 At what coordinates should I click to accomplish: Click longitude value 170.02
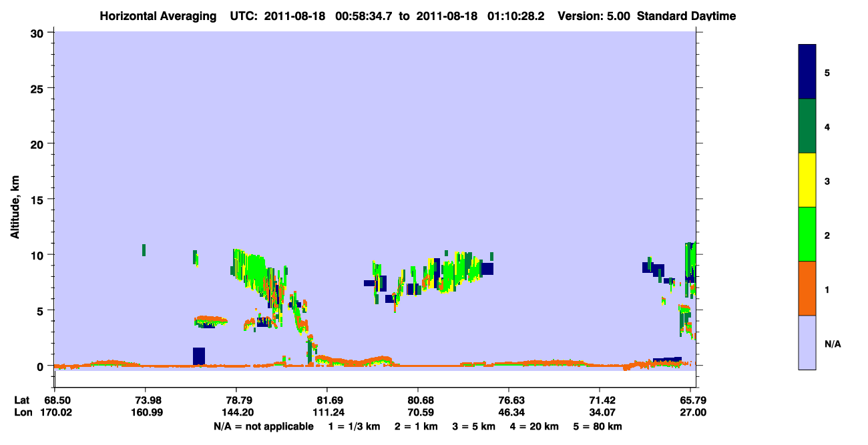pos(55,413)
